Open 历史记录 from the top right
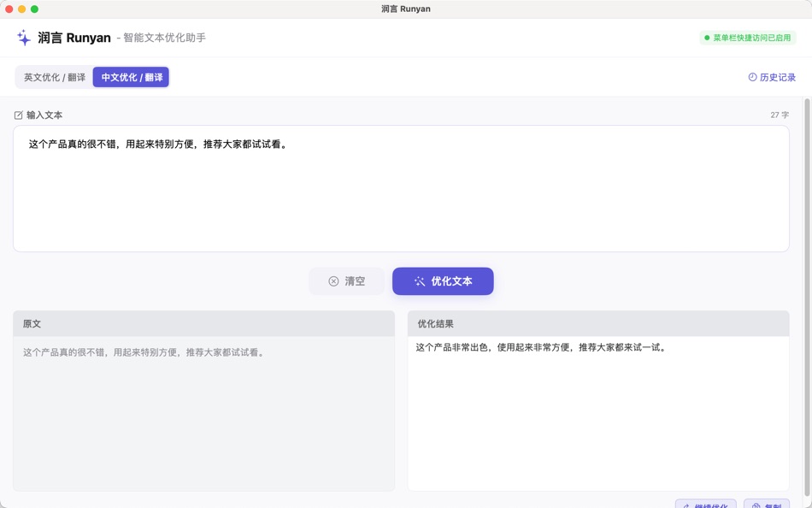Viewport: 812px width, 508px height. pyautogui.click(x=773, y=77)
